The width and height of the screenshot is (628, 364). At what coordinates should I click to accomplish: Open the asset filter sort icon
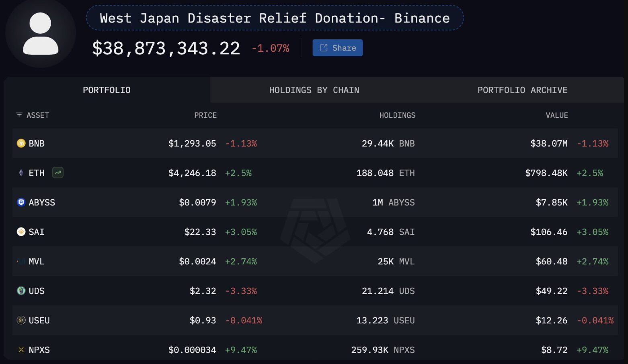[19, 115]
